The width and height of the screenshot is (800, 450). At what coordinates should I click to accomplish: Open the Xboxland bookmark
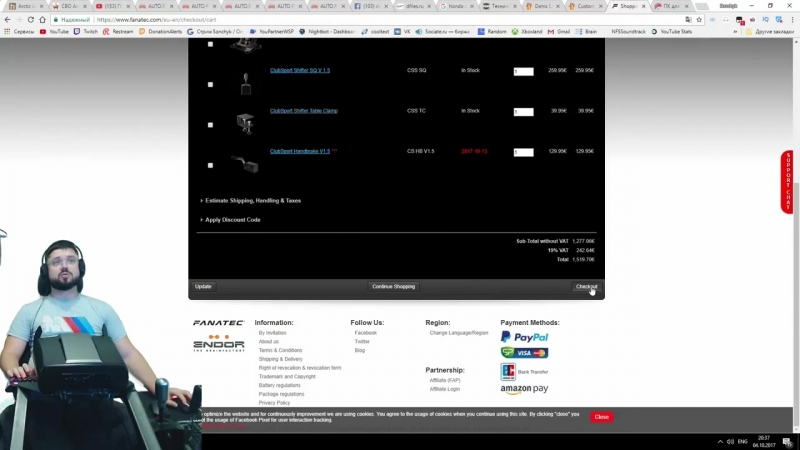coord(527,32)
